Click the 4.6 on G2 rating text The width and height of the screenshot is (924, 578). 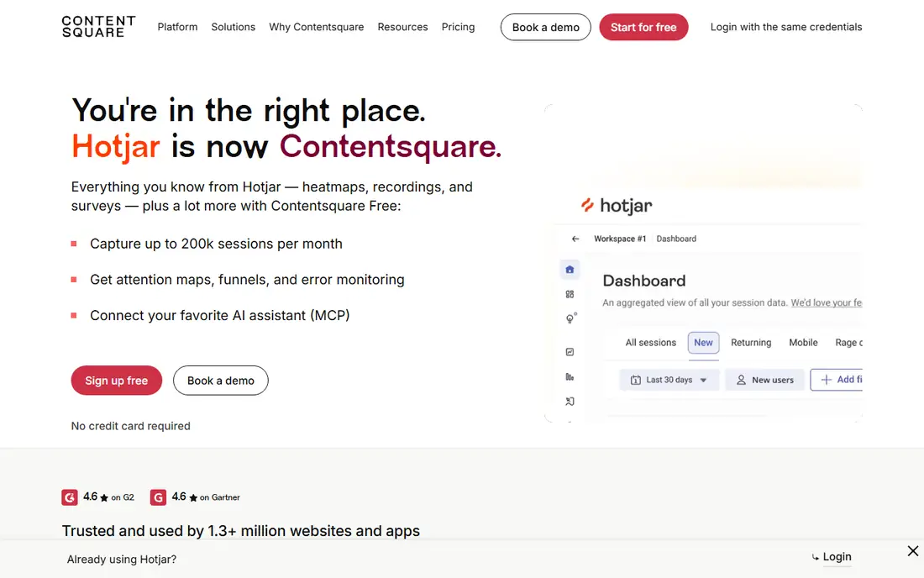(x=108, y=497)
